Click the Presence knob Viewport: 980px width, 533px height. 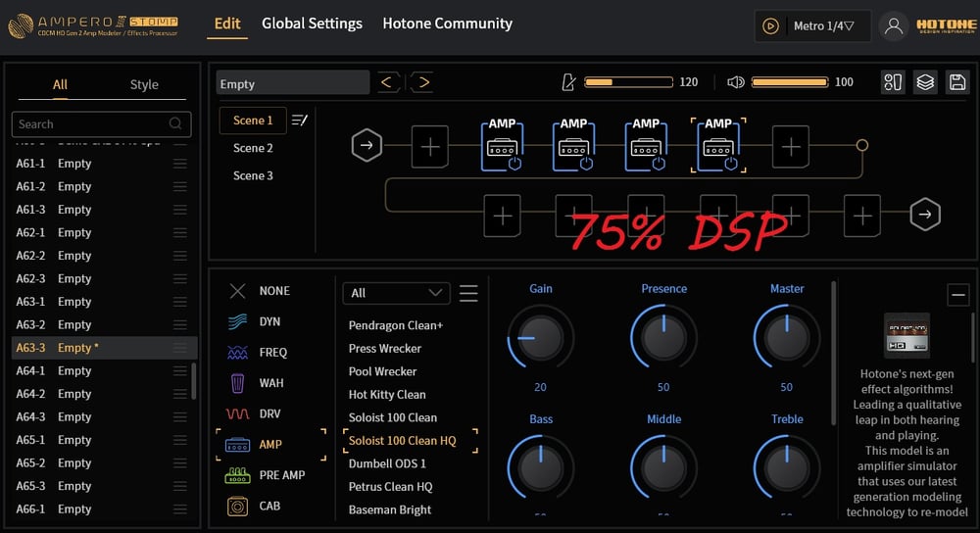(663, 337)
